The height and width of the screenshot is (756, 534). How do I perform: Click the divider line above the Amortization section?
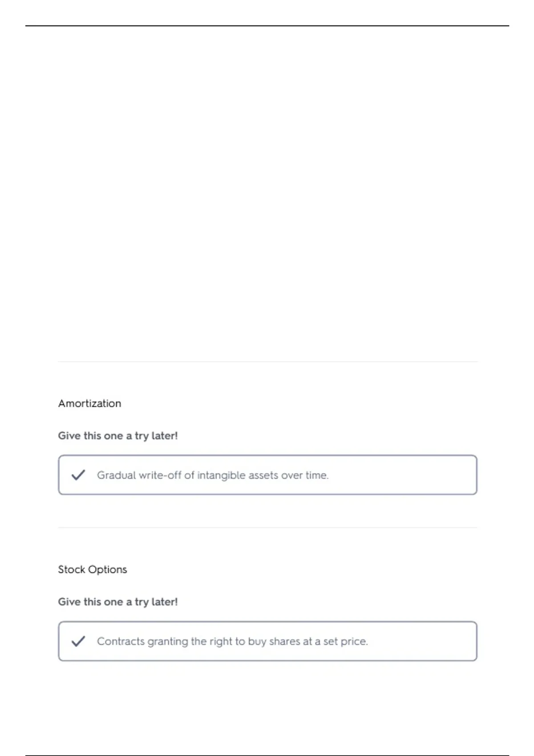click(x=267, y=362)
